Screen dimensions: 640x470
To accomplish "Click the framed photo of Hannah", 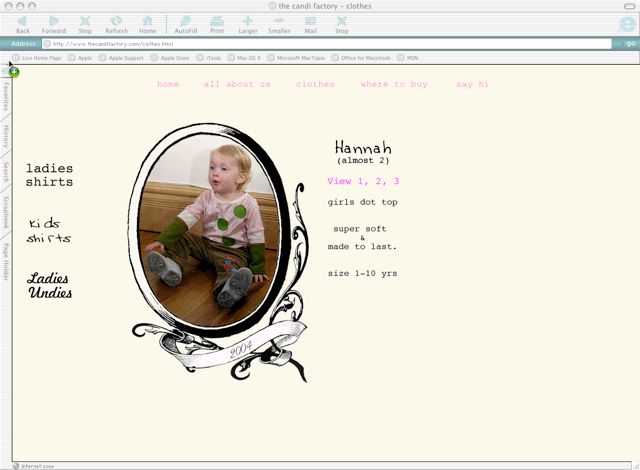I will (x=210, y=231).
